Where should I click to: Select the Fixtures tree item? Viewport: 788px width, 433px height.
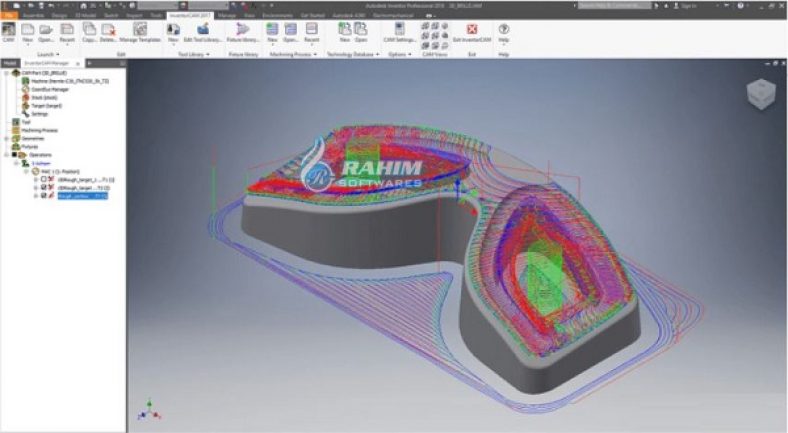tap(25, 146)
